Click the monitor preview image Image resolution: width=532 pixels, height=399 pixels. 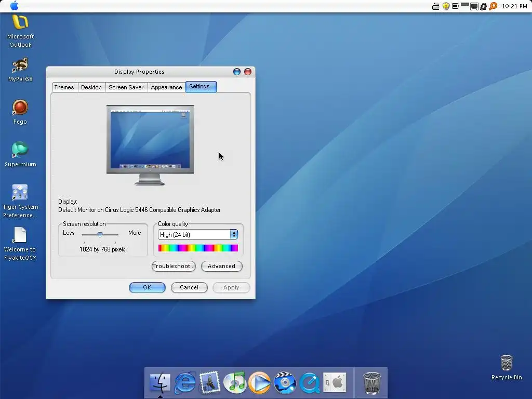click(x=150, y=145)
